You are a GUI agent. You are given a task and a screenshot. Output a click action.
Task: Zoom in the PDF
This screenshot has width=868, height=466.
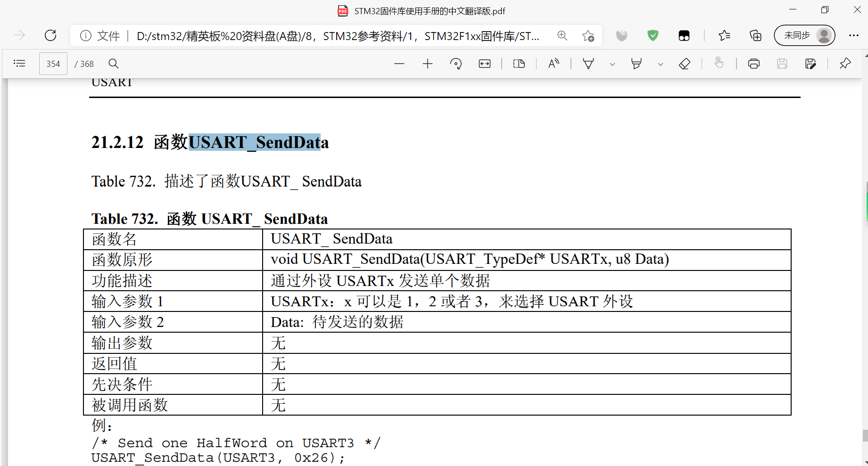pyautogui.click(x=428, y=64)
